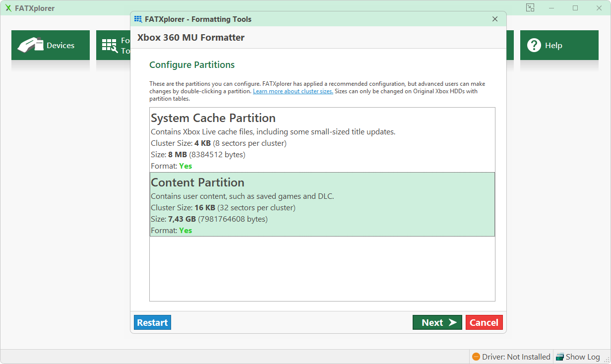Click Driver: Not Installed status
The width and height of the screenshot is (611, 364).
click(511, 357)
